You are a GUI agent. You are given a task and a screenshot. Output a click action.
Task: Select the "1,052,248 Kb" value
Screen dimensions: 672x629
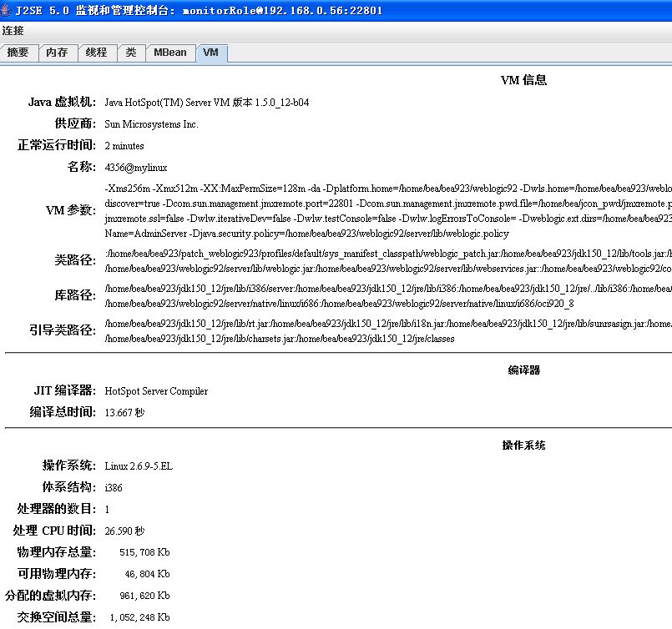click(139, 617)
